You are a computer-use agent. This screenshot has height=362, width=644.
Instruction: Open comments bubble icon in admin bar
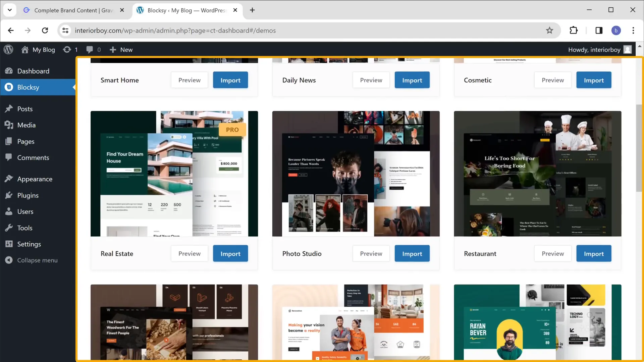(90, 50)
